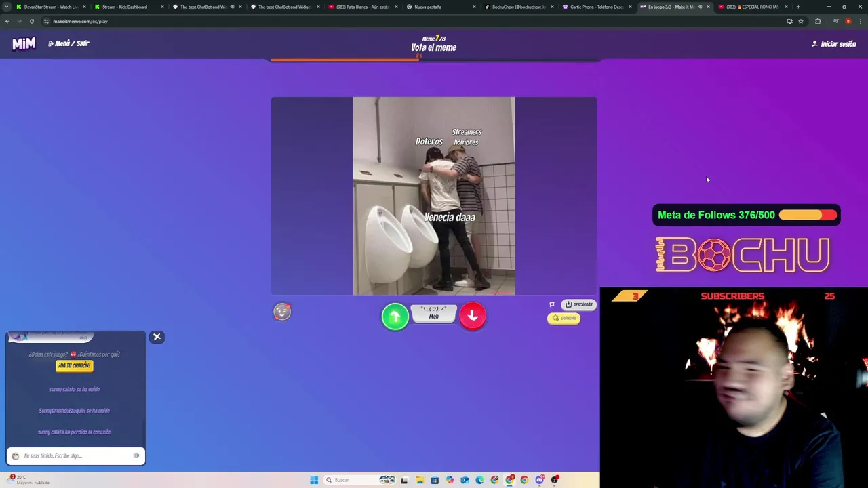Open a new browser tab

[798, 7]
